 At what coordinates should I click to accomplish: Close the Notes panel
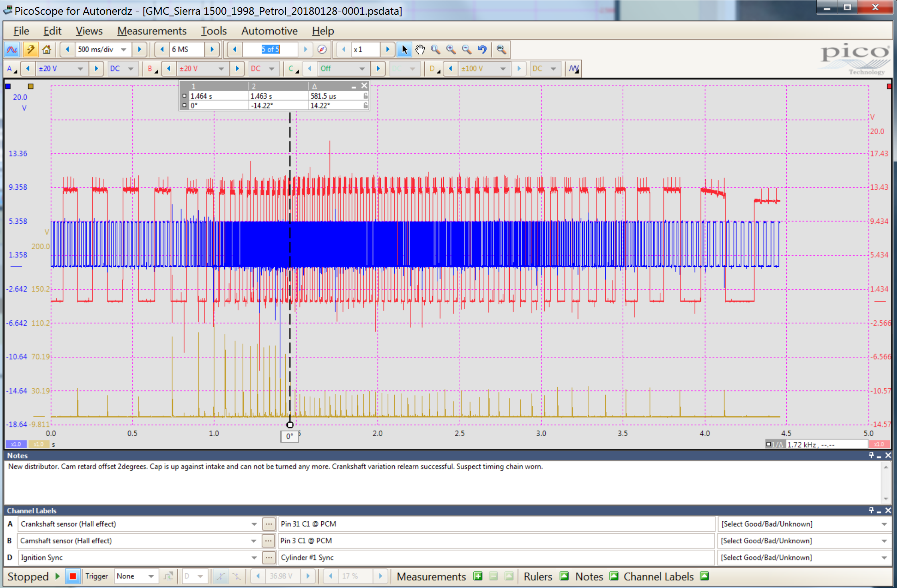point(888,455)
